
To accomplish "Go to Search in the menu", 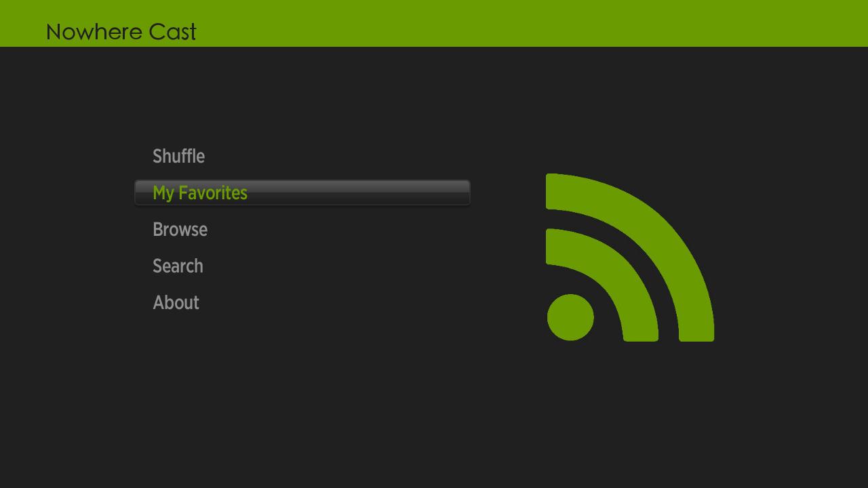I will (x=178, y=266).
